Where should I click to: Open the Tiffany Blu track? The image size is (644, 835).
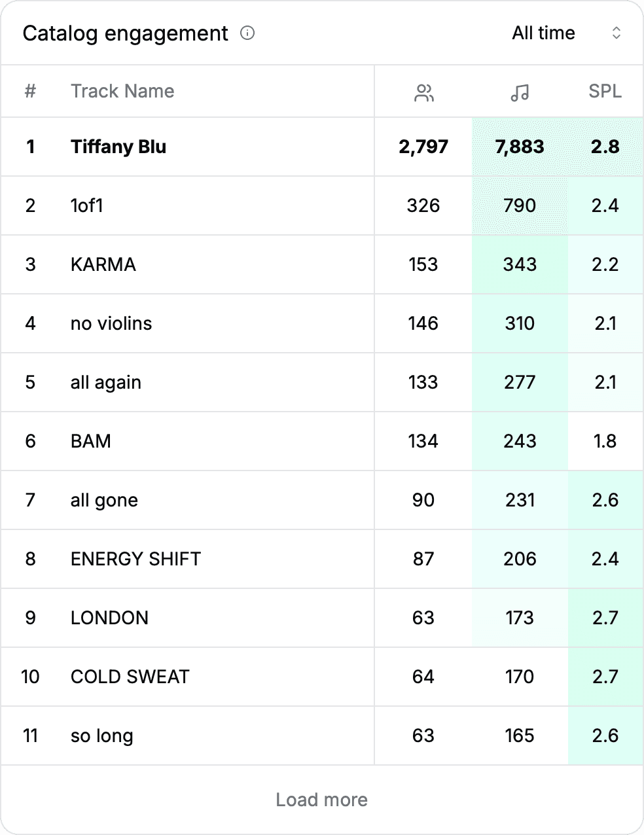pos(118,147)
